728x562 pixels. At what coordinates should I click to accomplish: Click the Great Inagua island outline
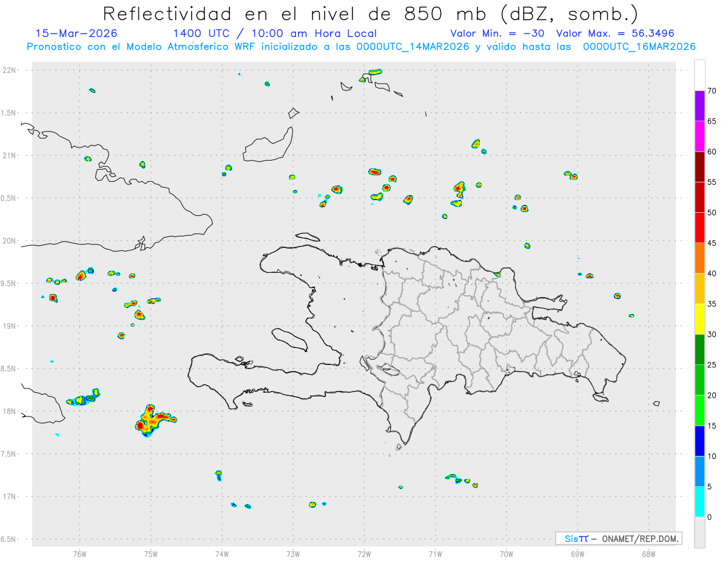(269, 145)
